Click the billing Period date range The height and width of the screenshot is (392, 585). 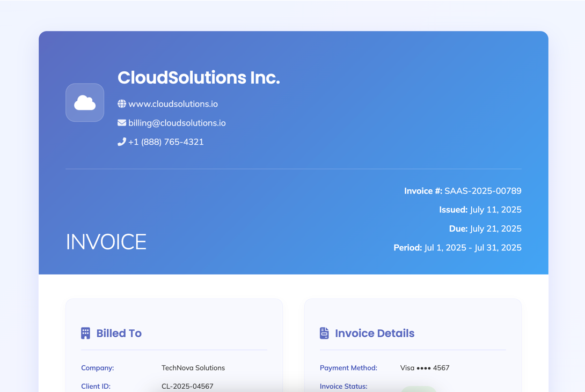tap(472, 247)
